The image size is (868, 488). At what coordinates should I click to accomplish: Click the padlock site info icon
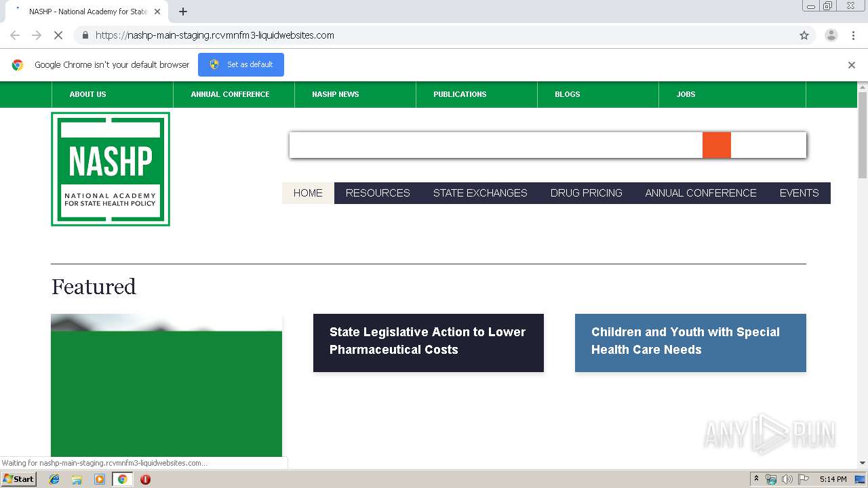coord(85,35)
